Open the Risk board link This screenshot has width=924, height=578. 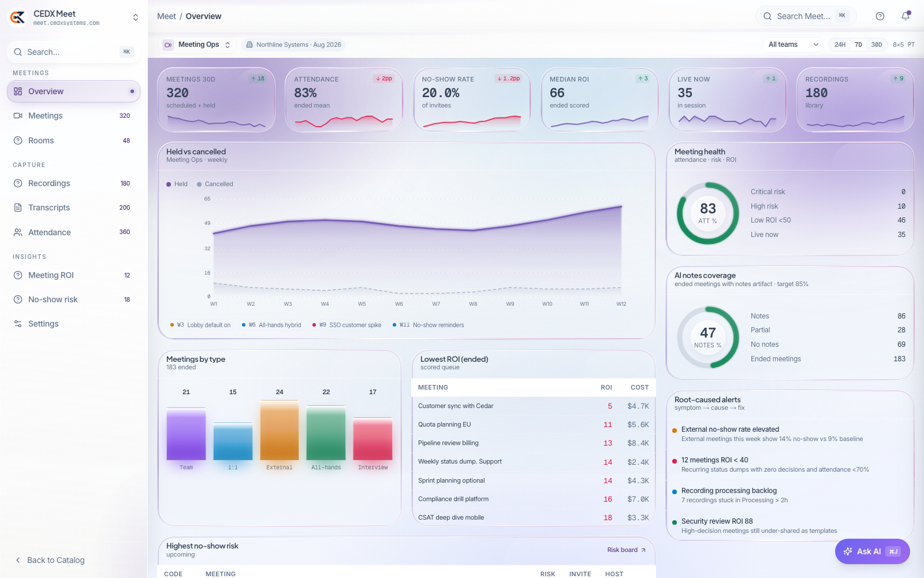[x=627, y=550]
